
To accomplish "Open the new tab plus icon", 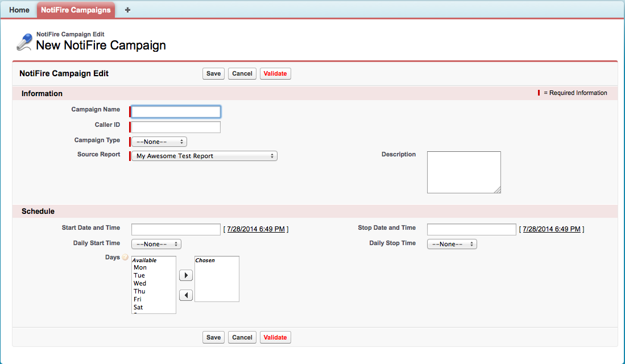I will click(127, 10).
